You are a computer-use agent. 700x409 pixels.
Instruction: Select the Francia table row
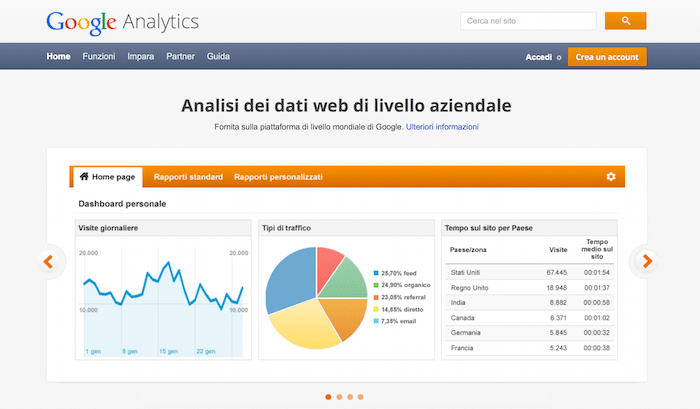point(529,348)
